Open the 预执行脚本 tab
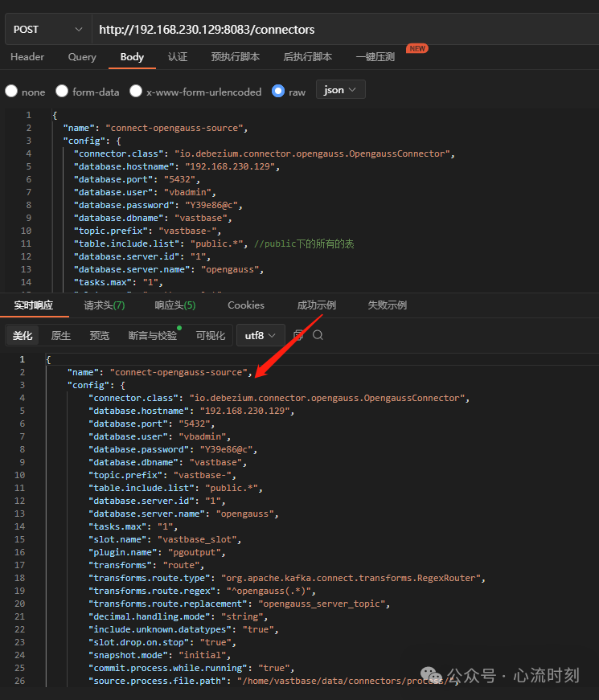Screen dimensions: 599x700 (236, 57)
